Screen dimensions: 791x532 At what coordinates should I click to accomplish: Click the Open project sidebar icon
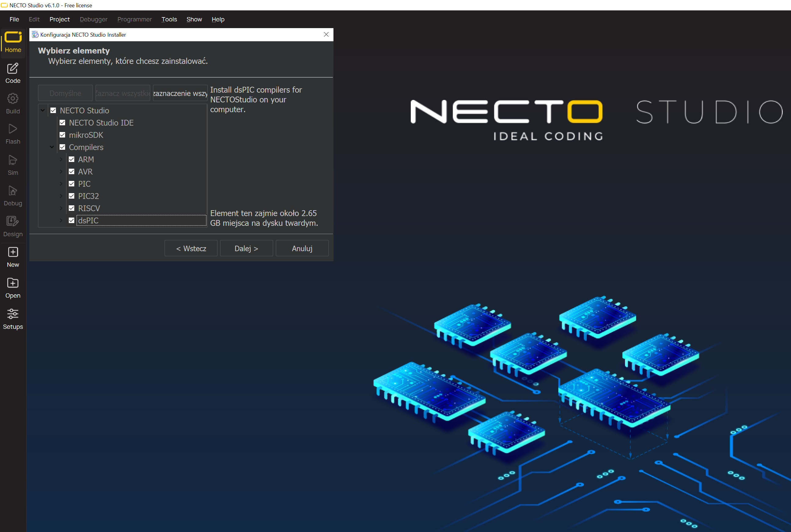click(13, 288)
